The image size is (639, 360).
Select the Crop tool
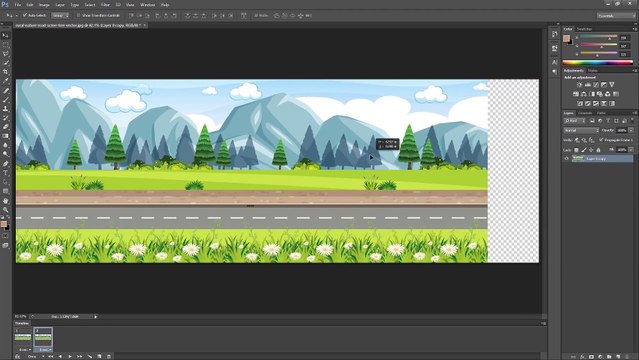coord(5,72)
